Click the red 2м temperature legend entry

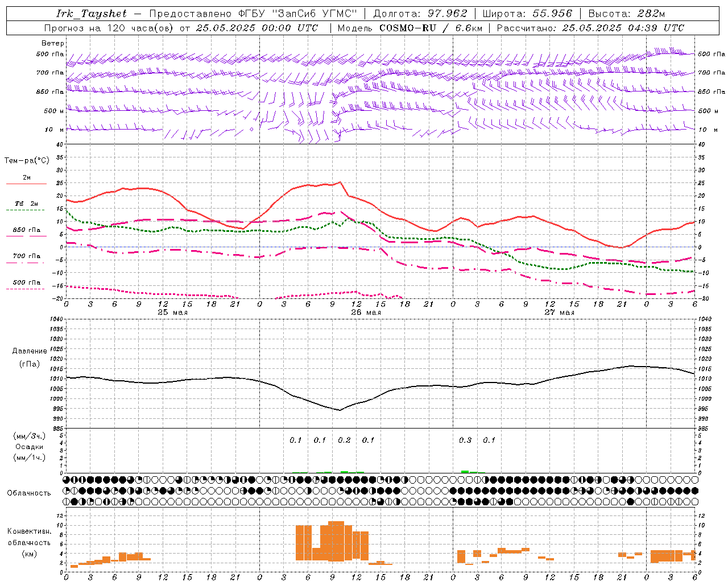(x=27, y=178)
